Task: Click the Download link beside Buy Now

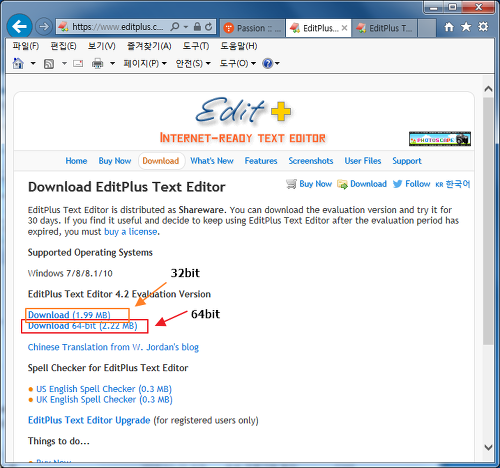Action: (x=362, y=184)
